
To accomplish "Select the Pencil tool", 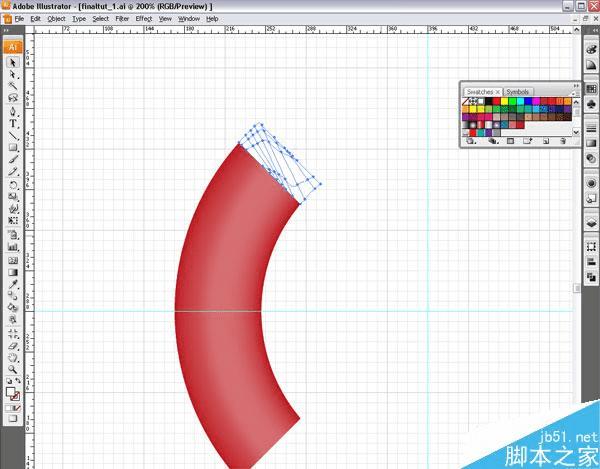I will pos(13,171).
